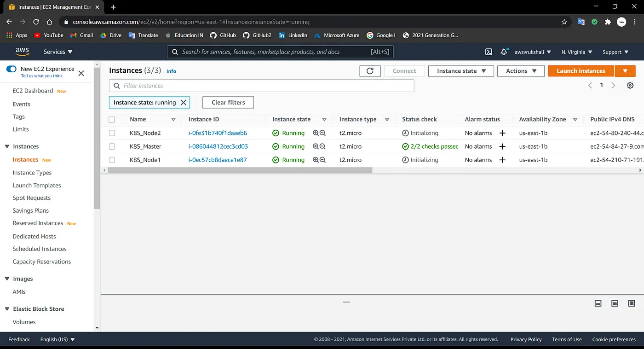Tick the select-all instances checkbox
The image size is (644, 349).
(112, 119)
